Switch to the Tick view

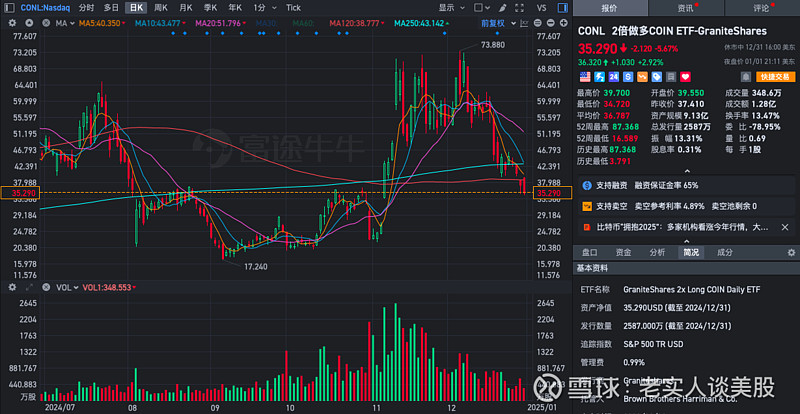click(293, 8)
